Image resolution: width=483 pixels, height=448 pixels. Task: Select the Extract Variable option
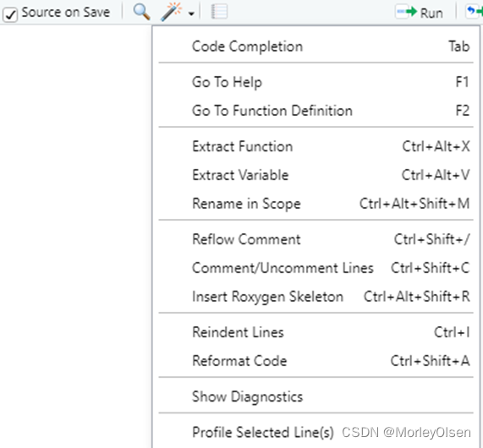pos(316,175)
